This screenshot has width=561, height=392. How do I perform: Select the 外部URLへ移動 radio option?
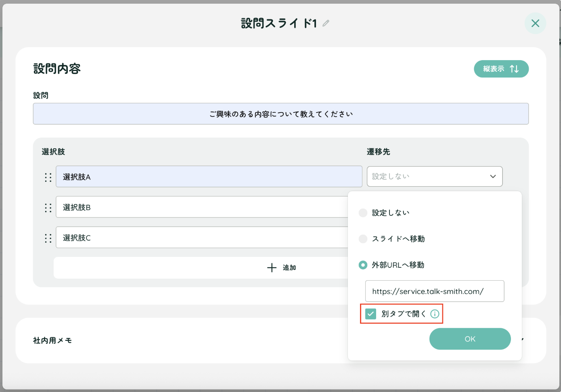pyautogui.click(x=363, y=265)
